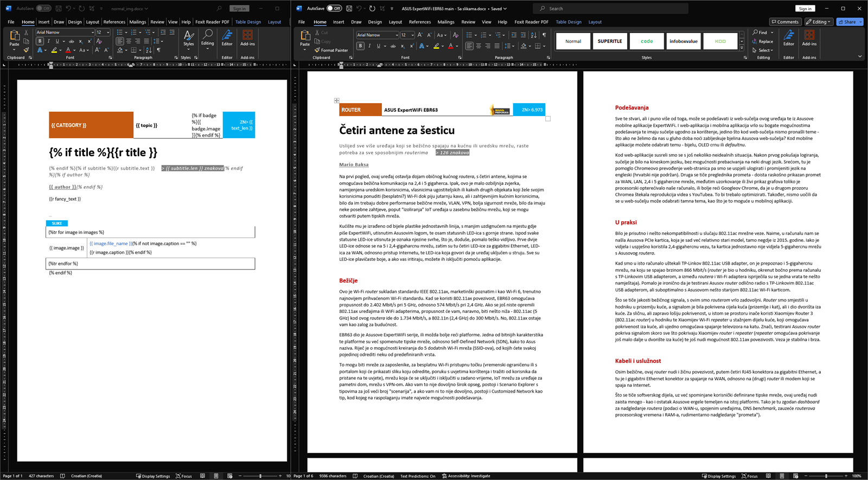Click the Share button

(850, 22)
